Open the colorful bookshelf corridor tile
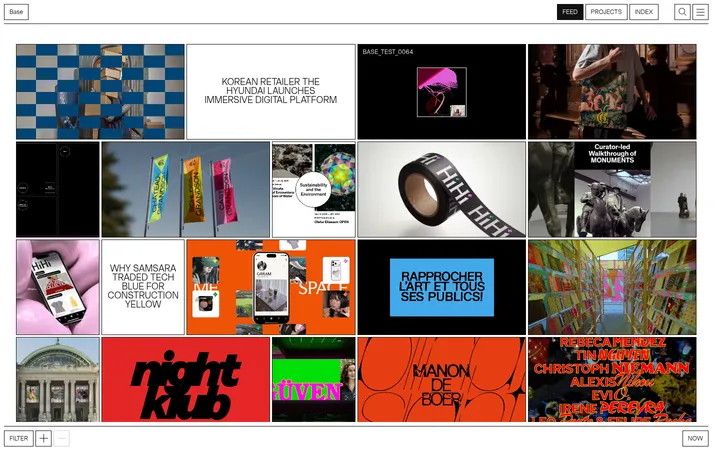Viewport: 720px width, 450px height. coord(612,287)
